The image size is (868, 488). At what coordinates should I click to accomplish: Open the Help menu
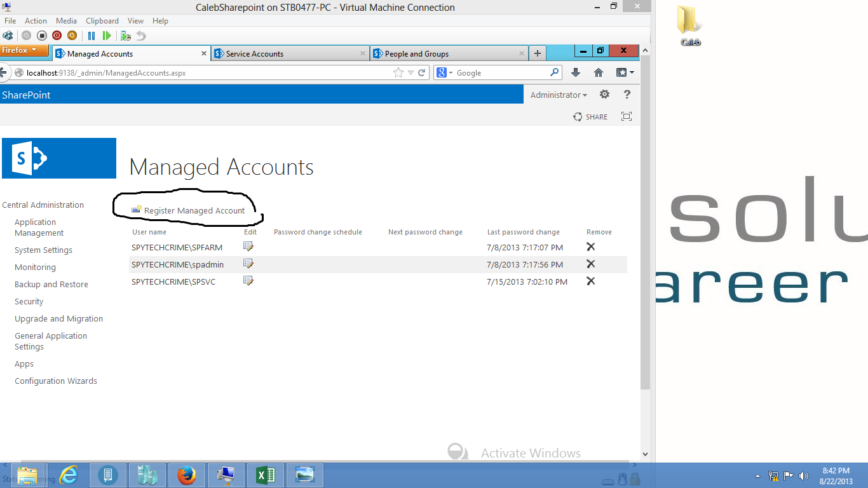coord(160,21)
